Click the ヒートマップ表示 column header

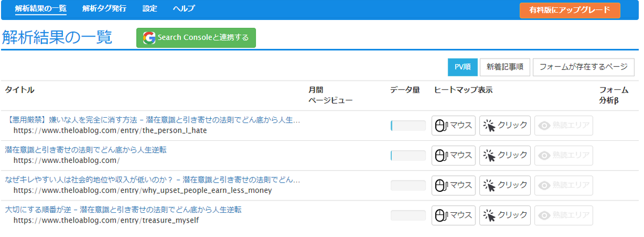(463, 90)
